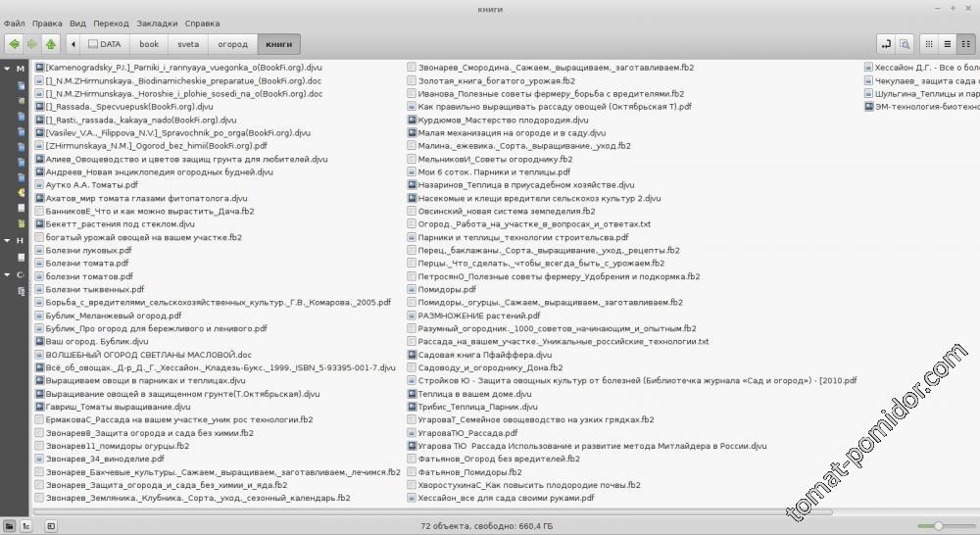The image size is (980, 535).
Task: Hide the sidebar using status bar button
Action: click(x=51, y=526)
